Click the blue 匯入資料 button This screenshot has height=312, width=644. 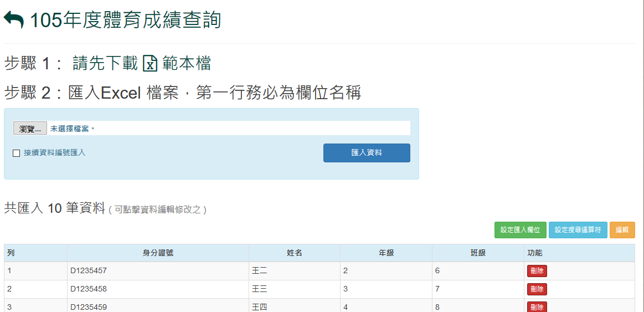coord(367,153)
